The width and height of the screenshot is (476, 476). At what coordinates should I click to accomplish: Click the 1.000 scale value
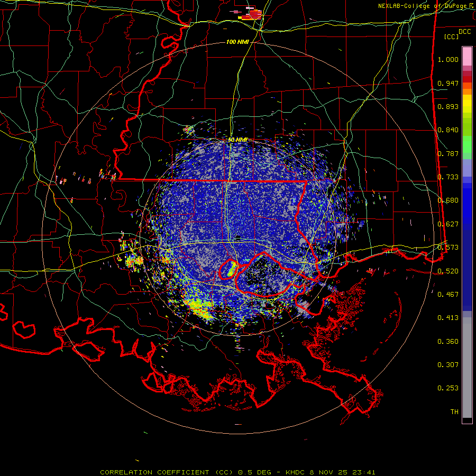coord(448,59)
